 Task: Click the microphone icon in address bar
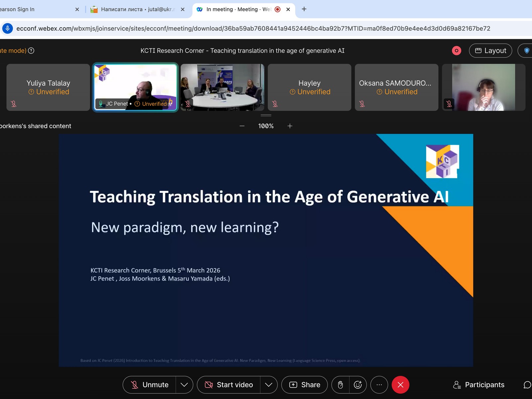8,29
